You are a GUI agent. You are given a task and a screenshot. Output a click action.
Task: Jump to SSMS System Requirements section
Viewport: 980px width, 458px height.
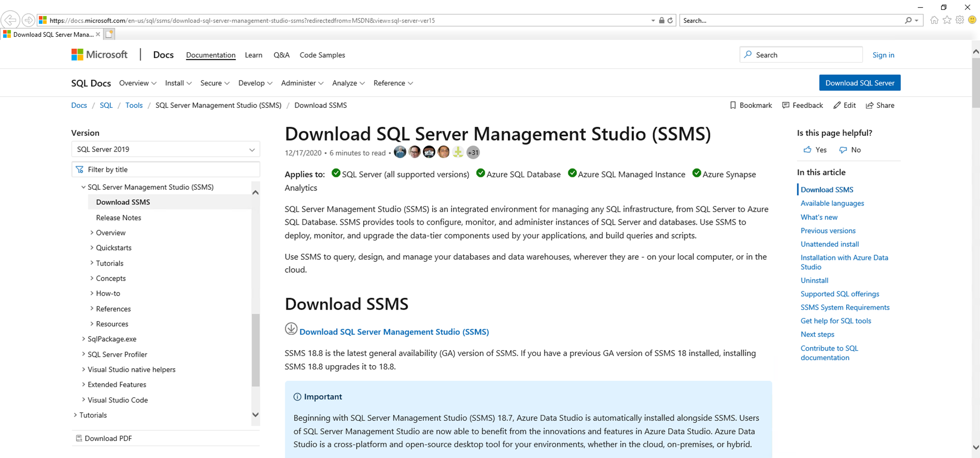click(845, 308)
